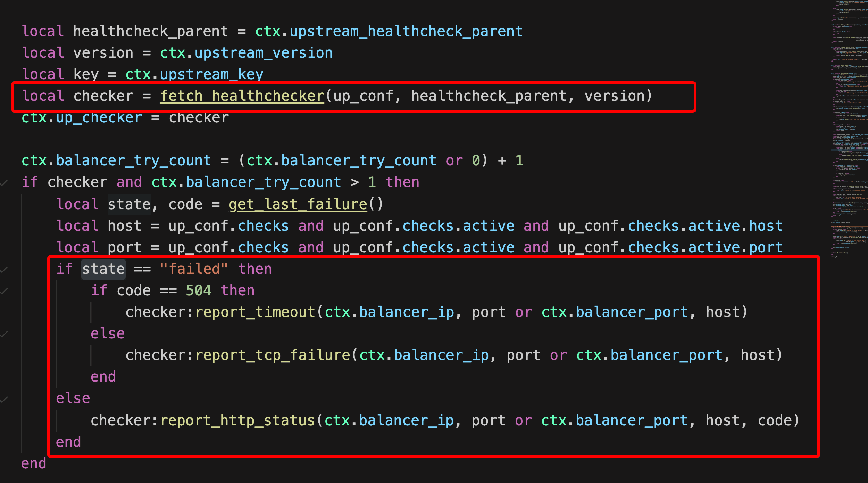Image resolution: width=868 pixels, height=483 pixels.
Task: Collapse the 'if checker and' code block
Action: click(4, 182)
